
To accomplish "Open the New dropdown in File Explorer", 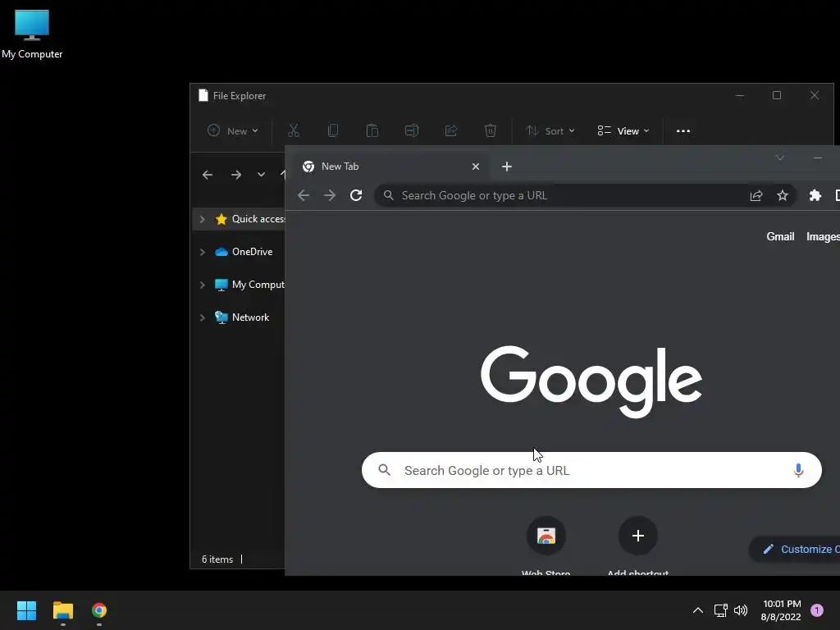I will [x=233, y=130].
